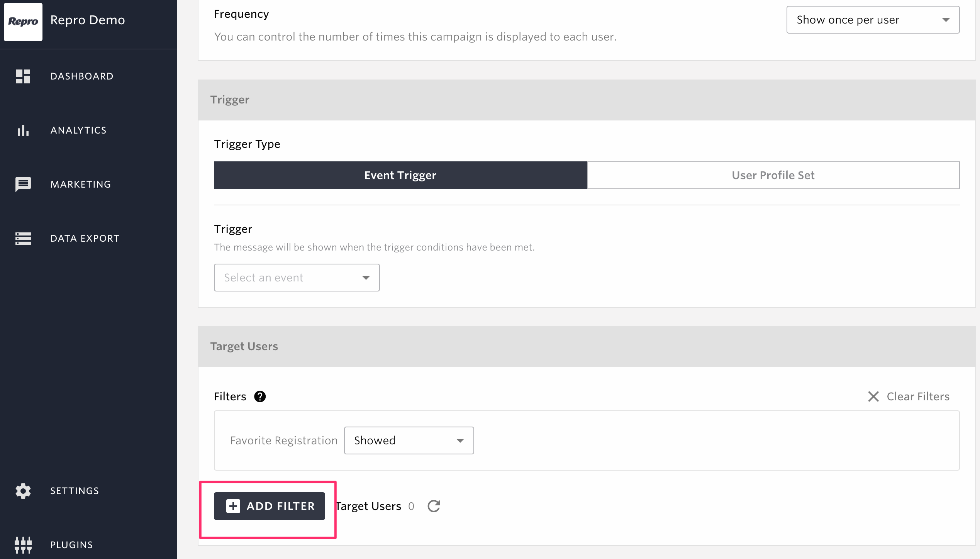Image resolution: width=980 pixels, height=559 pixels.
Task: Open the Marketing chat bubble icon
Action: click(x=23, y=185)
